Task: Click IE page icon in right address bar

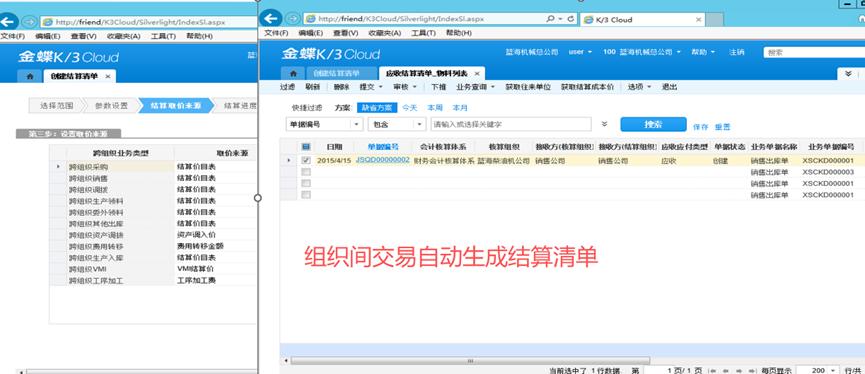Action: pyautogui.click(x=310, y=19)
